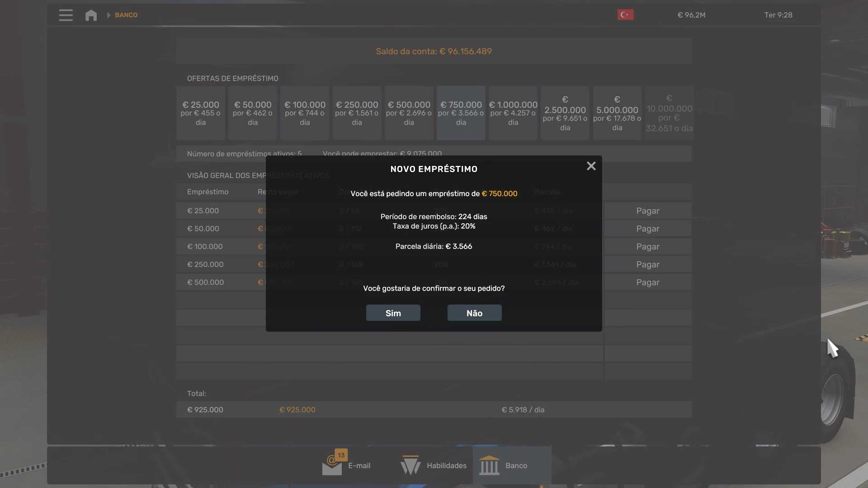Close the Novo Empréstimo dialog
Image resolution: width=868 pixels, height=488 pixels.
[x=591, y=166]
